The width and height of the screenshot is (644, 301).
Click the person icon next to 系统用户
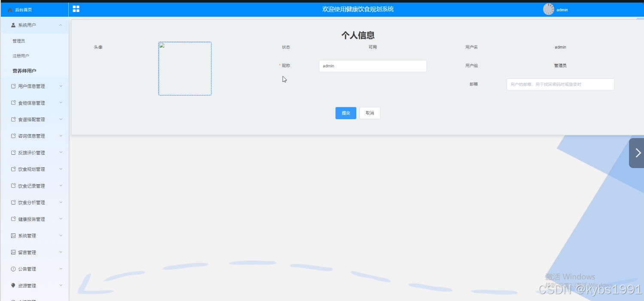coord(13,25)
